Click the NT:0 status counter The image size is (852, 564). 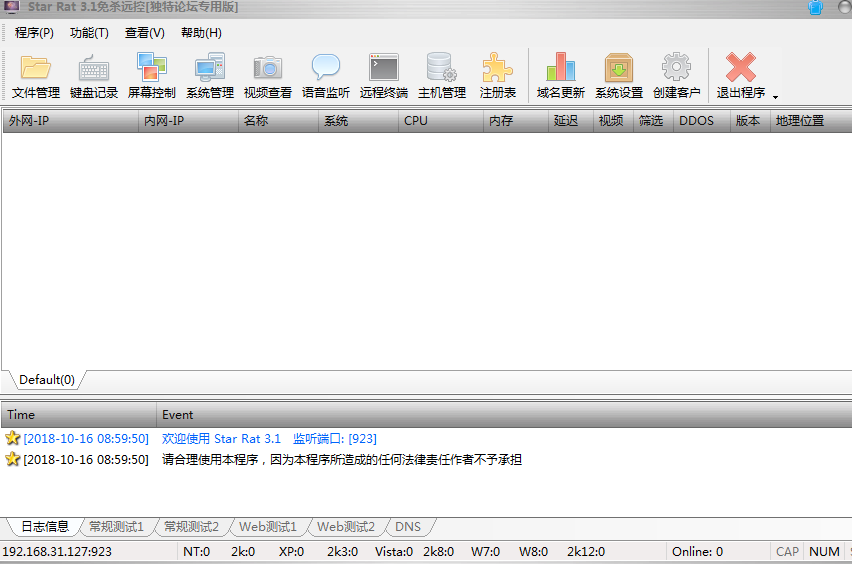197,552
